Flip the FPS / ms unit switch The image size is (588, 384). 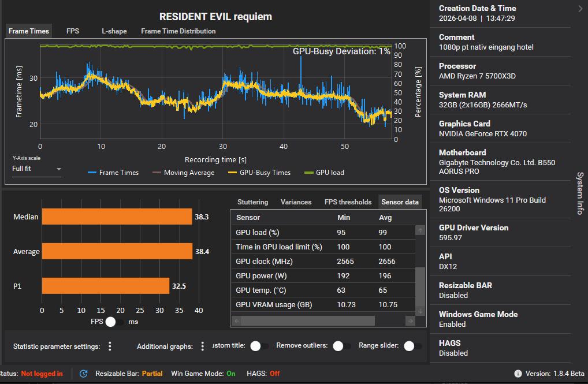pos(114,322)
